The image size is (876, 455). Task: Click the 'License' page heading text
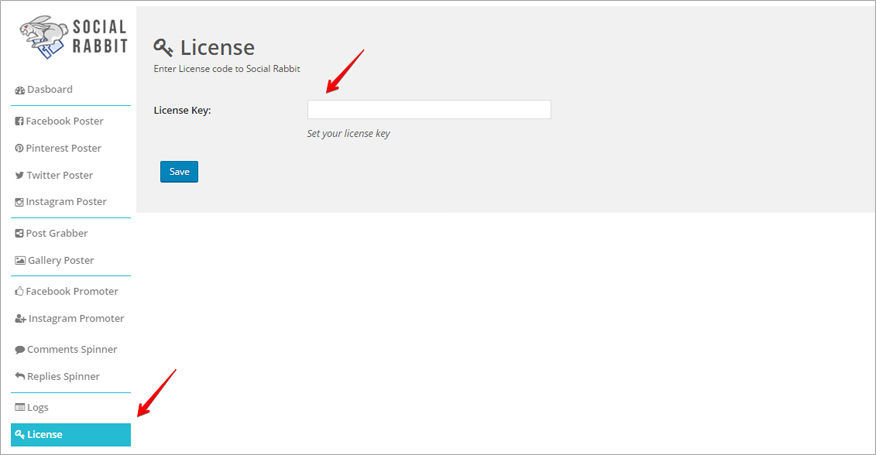pyautogui.click(x=217, y=48)
